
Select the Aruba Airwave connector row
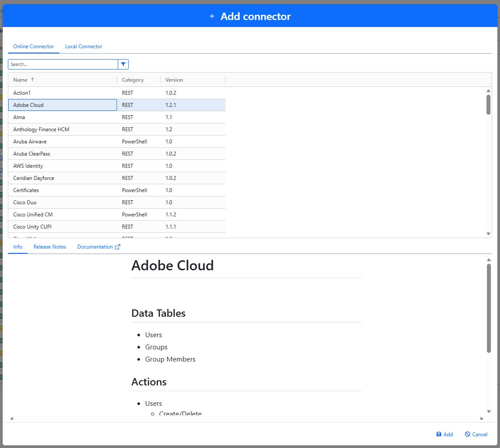117,142
